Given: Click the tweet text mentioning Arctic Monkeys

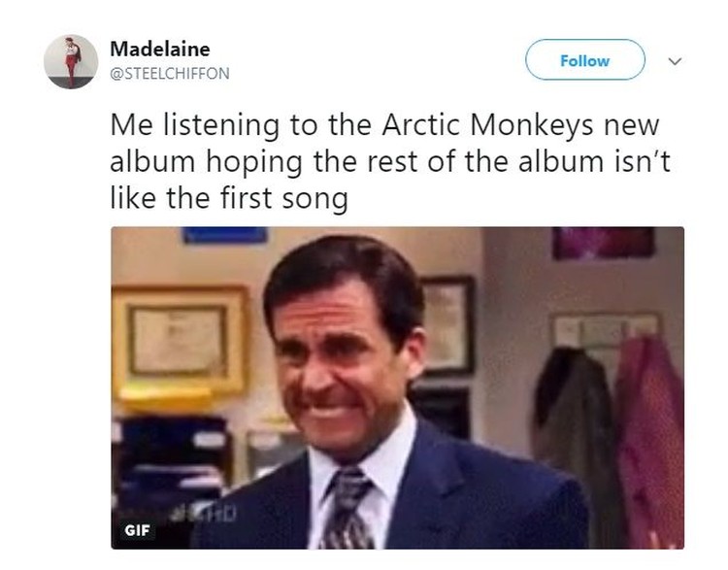Looking at the screenshot, I should tap(390, 161).
